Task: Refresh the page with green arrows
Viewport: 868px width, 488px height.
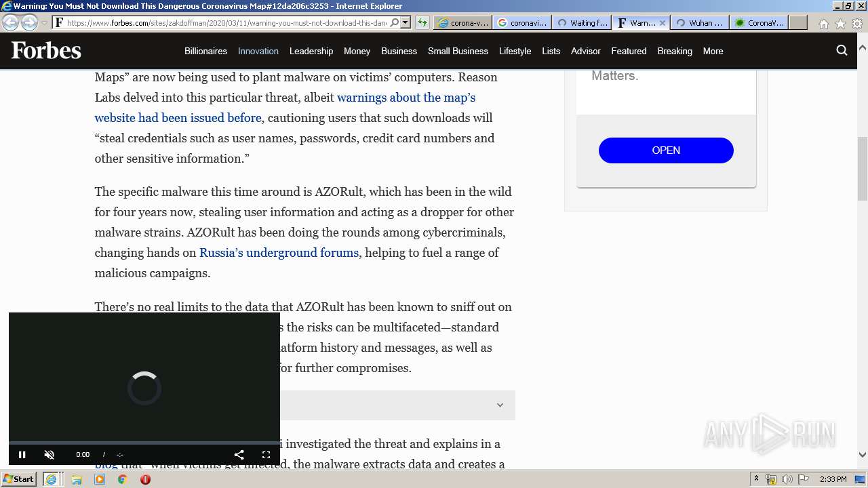Action: pos(422,22)
